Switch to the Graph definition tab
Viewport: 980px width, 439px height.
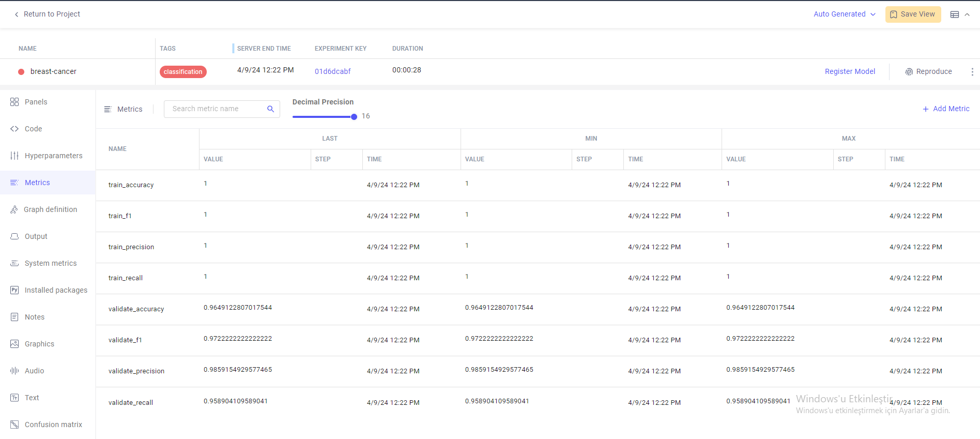click(x=48, y=209)
